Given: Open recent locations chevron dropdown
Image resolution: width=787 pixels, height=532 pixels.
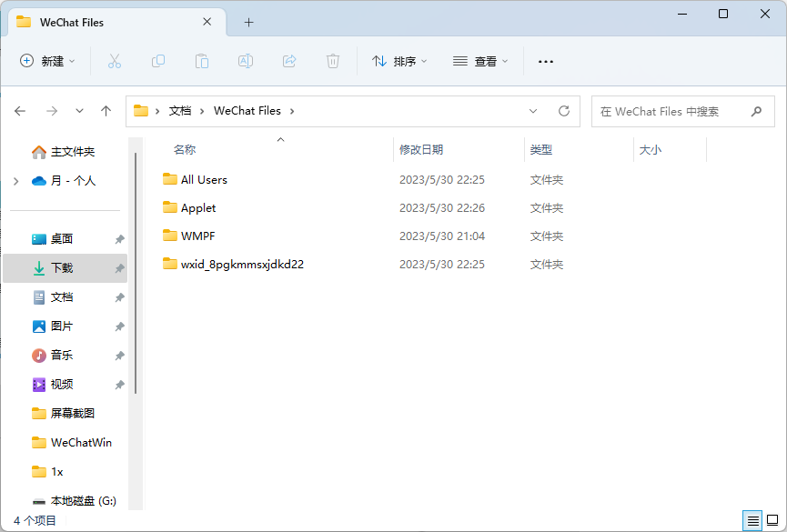Looking at the screenshot, I should (79, 111).
